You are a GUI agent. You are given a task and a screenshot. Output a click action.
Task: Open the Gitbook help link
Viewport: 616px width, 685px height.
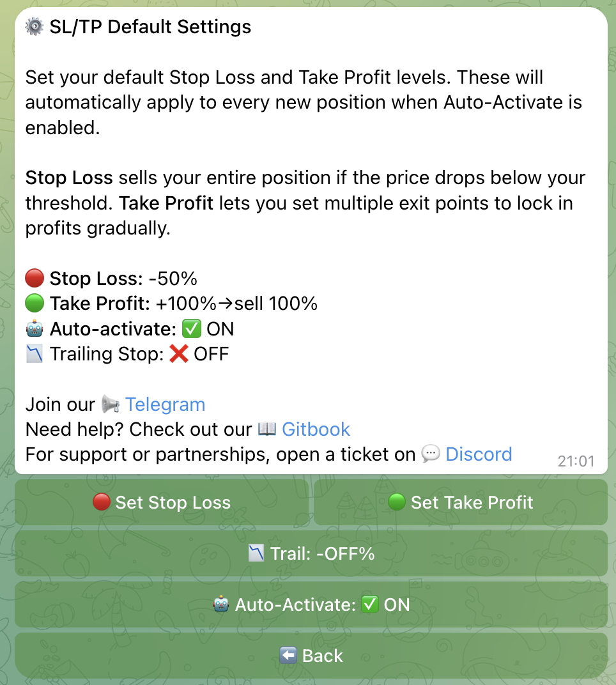316,429
